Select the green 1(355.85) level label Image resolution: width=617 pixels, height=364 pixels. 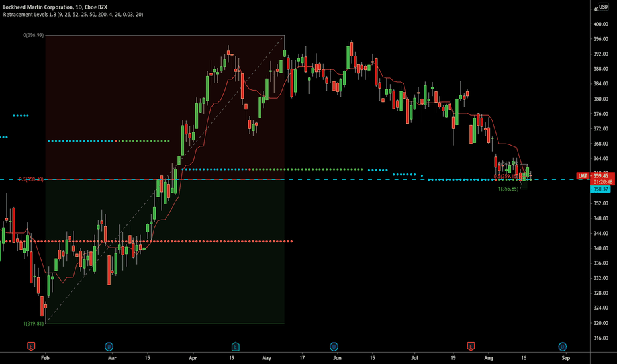[508, 189]
